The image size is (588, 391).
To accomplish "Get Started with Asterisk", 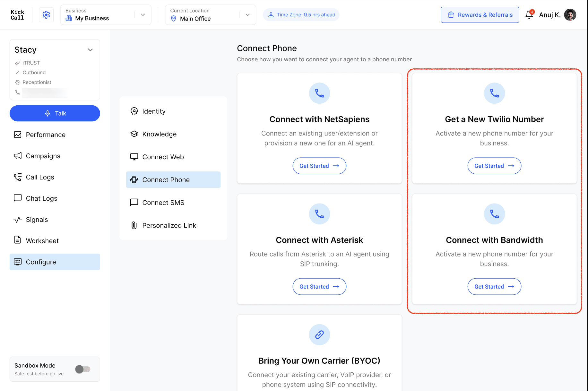I will (319, 286).
